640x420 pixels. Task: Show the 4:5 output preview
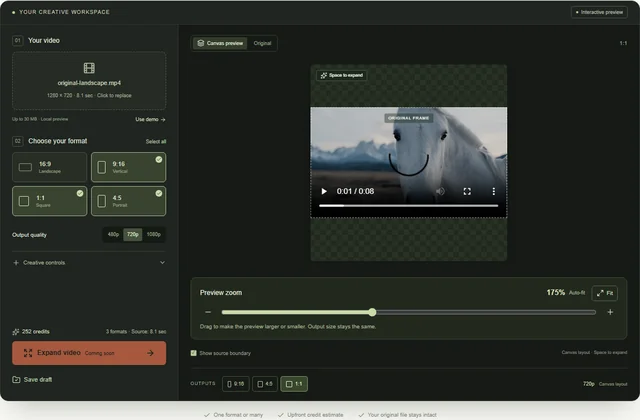265,384
